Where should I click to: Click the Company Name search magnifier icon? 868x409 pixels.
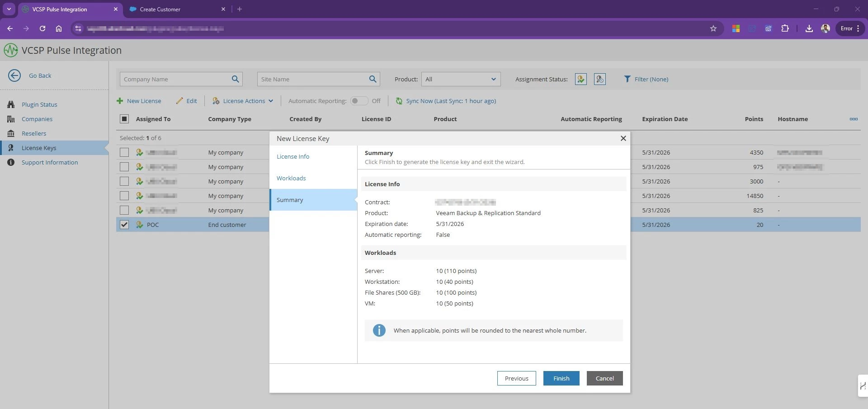(235, 79)
